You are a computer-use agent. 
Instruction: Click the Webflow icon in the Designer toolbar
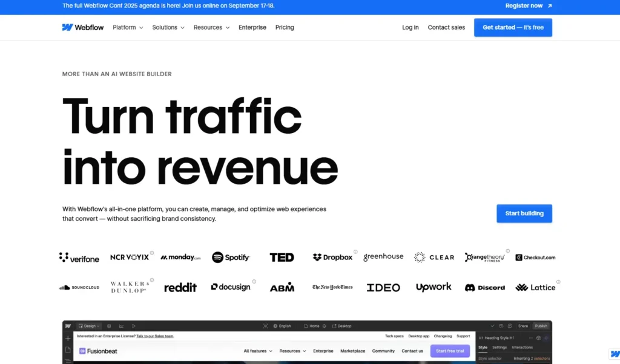click(x=68, y=326)
